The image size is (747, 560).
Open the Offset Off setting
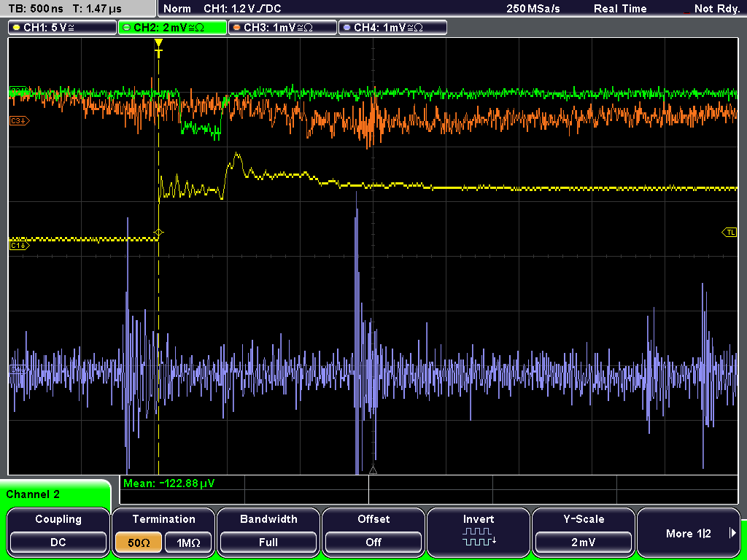click(x=373, y=532)
